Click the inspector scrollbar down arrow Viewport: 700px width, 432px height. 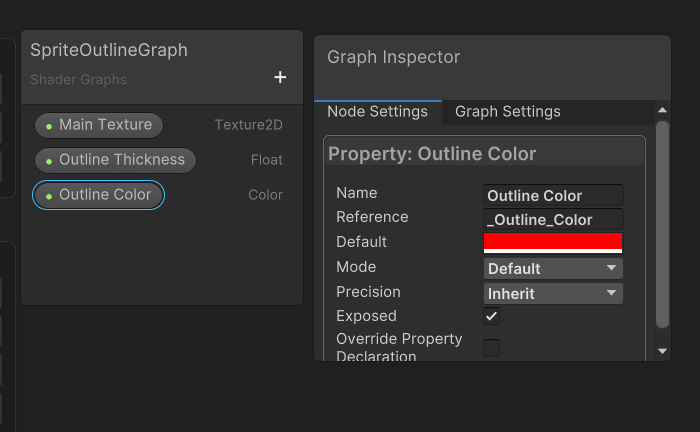(x=662, y=351)
